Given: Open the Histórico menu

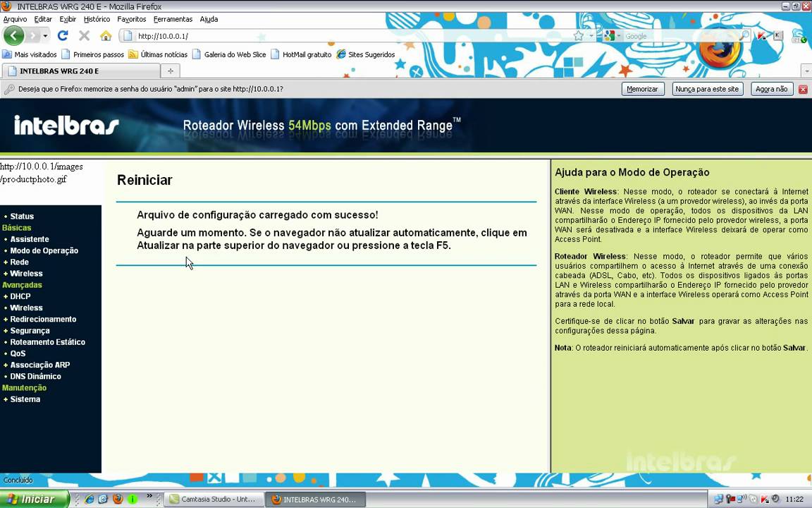Looking at the screenshot, I should pos(97,19).
